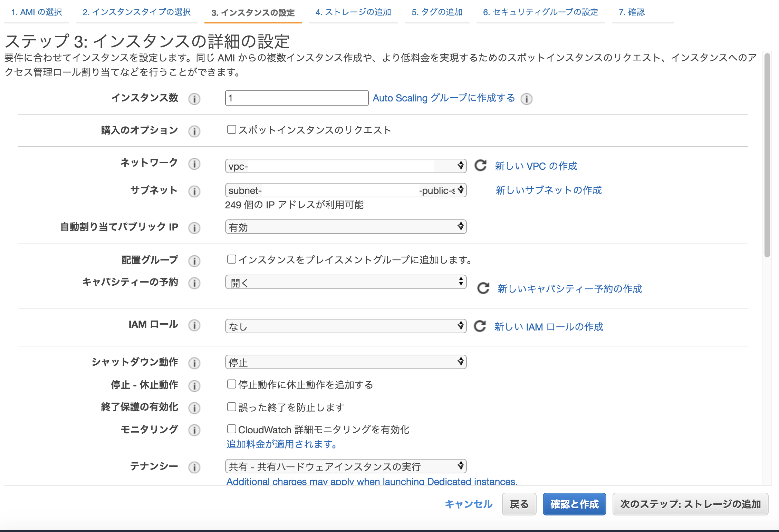Check インスタンスをプレイスメントグループに追加 box
This screenshot has width=779, height=532.
231,259
